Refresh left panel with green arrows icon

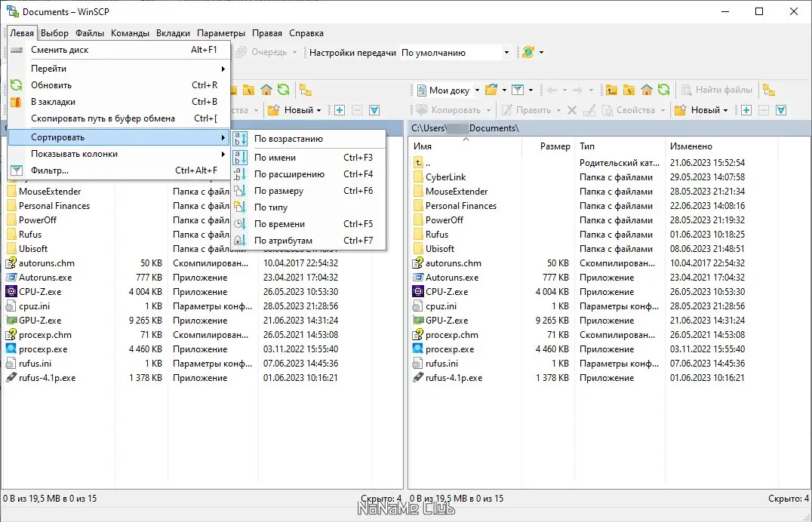[x=283, y=90]
